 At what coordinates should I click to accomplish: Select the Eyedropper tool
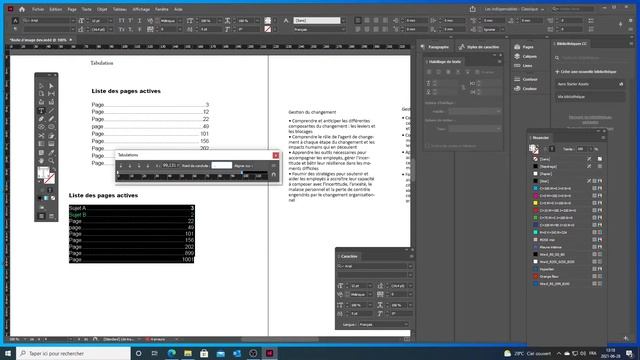[x=51, y=152]
